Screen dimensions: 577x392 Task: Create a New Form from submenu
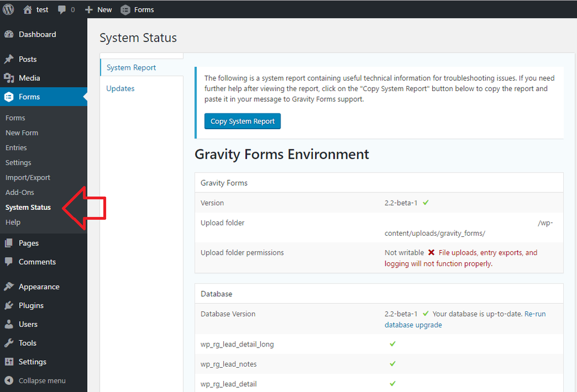(x=22, y=133)
